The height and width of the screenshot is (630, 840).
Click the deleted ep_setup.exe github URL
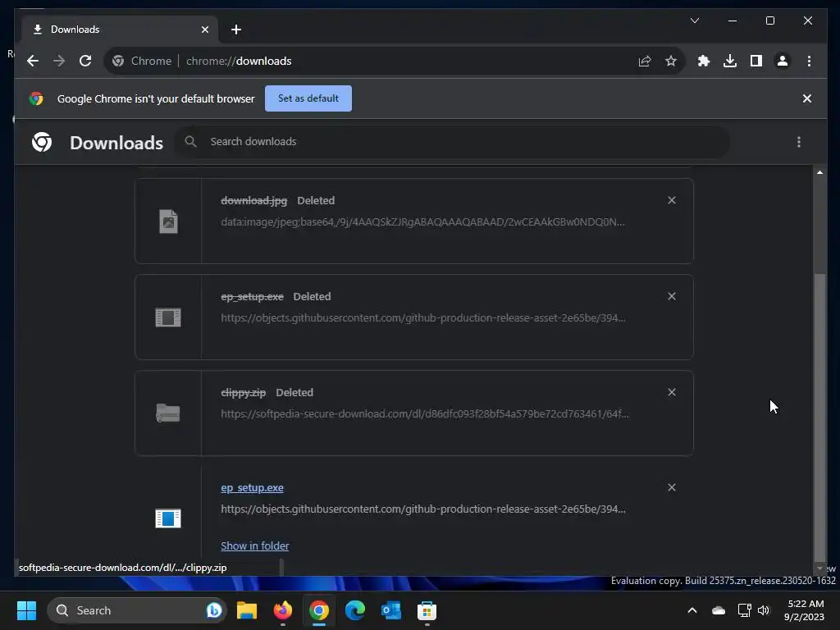click(423, 317)
